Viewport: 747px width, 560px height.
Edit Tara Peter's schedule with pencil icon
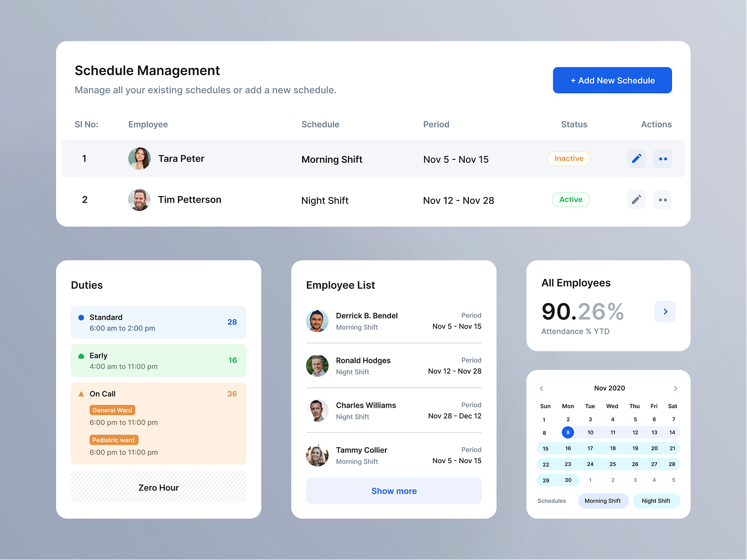(636, 159)
